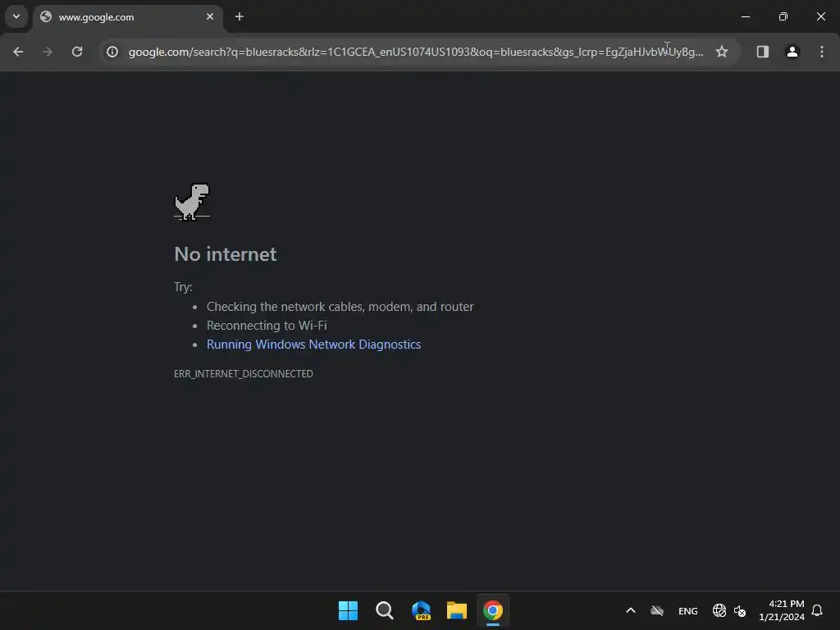This screenshot has height=630, width=840.
Task: Open the clock showing 4:21 PM
Action: pos(782,610)
